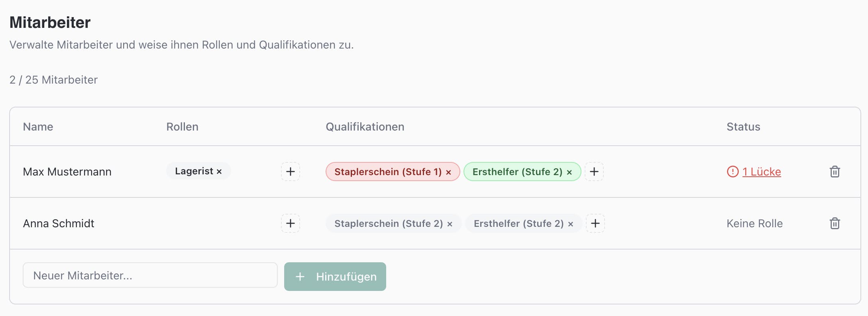868x316 pixels.
Task: Remove Staplerschein (Stufe 1) from Max
Action: click(x=448, y=172)
